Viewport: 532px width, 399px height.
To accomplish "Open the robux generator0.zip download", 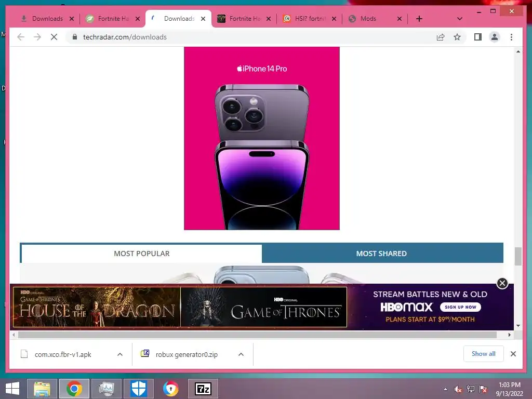I will (x=187, y=354).
